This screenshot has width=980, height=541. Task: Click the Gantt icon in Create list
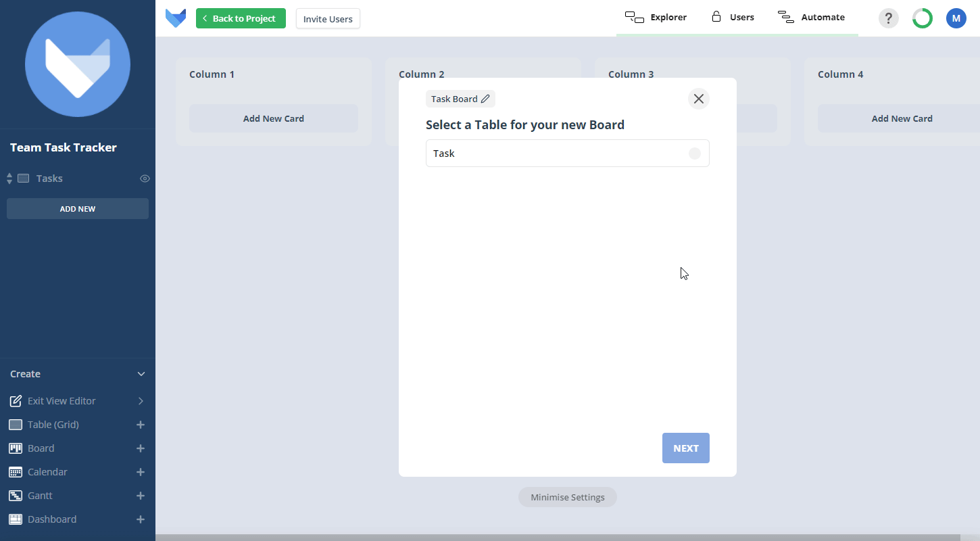pos(16,496)
